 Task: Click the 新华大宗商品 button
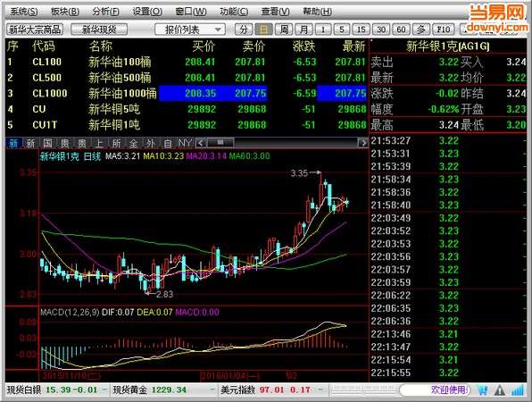coord(35,29)
